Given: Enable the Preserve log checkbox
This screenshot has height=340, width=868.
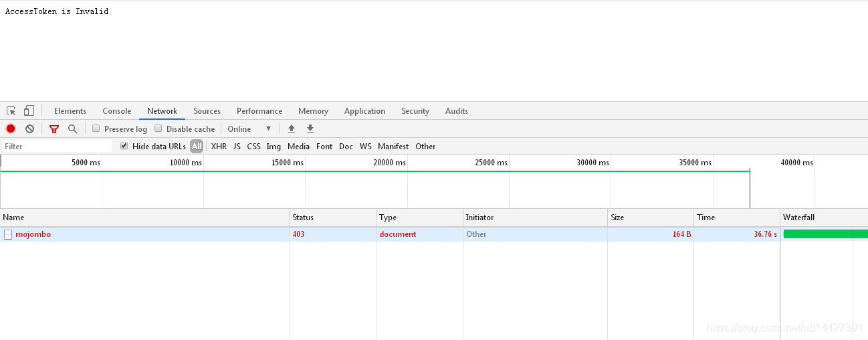Looking at the screenshot, I should (96, 129).
